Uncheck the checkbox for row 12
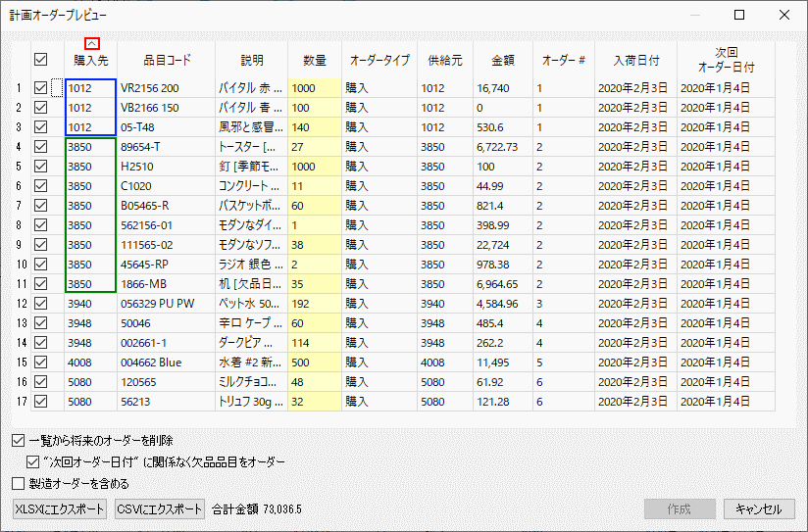Image resolution: width=808 pixels, height=532 pixels. click(x=40, y=304)
